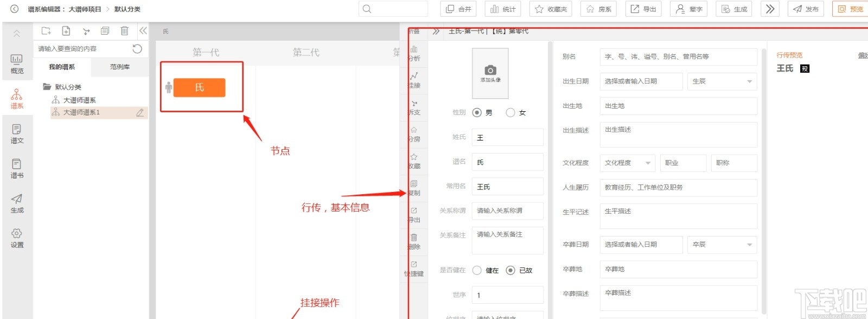Screen dimensions: 868x319
Task: Click the top toolbar 导出 export button
Action: (x=643, y=9)
